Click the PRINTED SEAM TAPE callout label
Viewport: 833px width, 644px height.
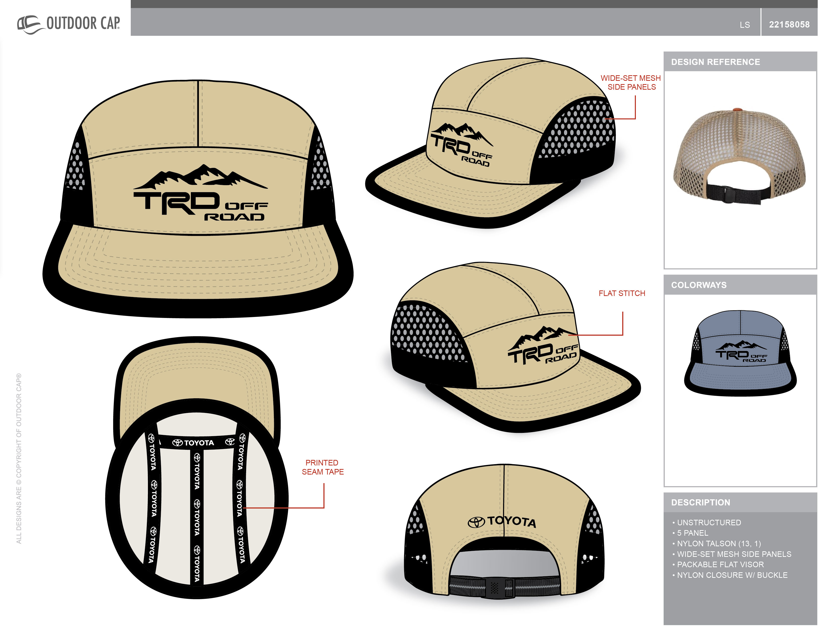pos(322,467)
